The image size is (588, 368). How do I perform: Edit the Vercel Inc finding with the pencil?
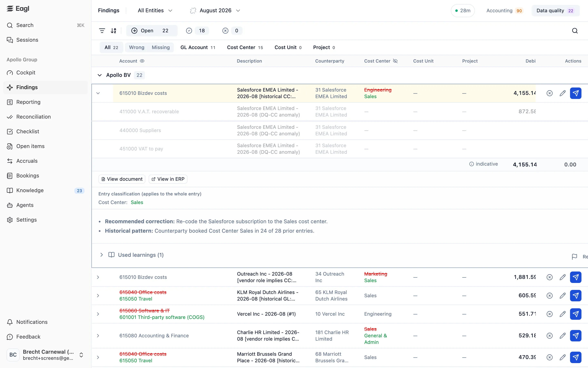[562, 314]
